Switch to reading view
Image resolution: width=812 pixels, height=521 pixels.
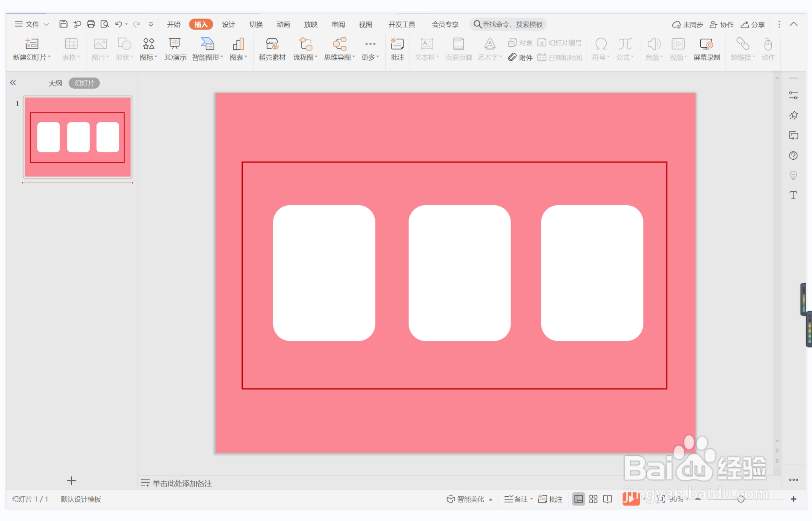607,499
